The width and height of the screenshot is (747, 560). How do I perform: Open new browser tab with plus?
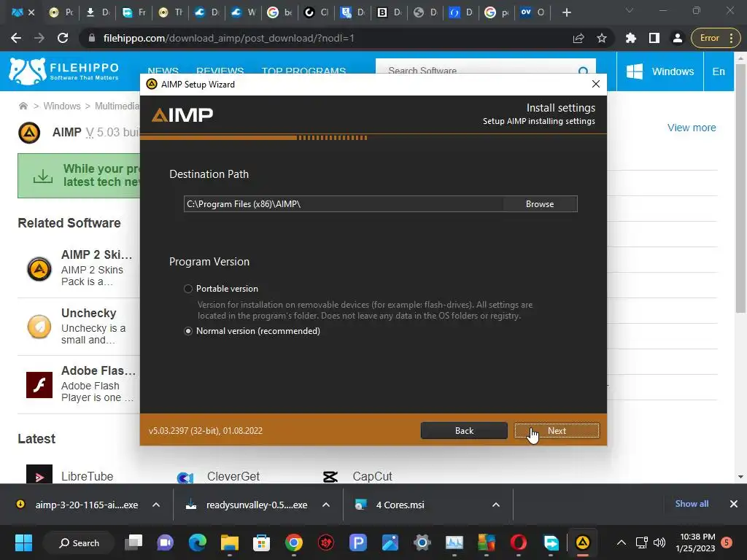point(566,12)
